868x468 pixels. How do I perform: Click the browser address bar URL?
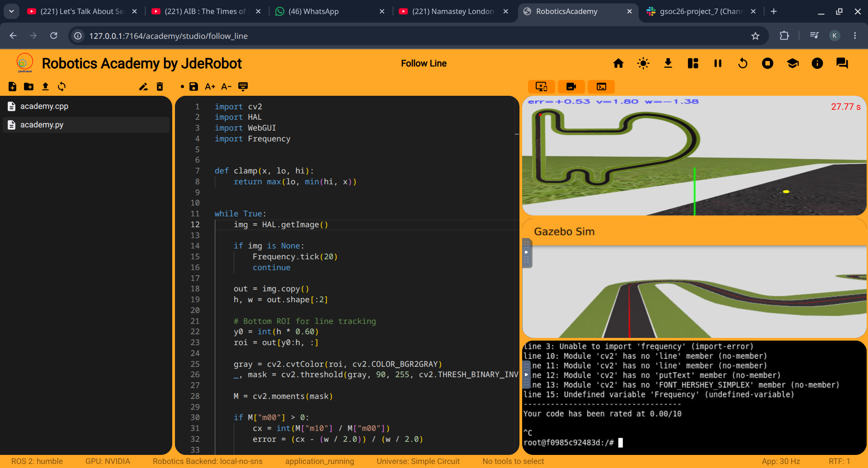[168, 36]
